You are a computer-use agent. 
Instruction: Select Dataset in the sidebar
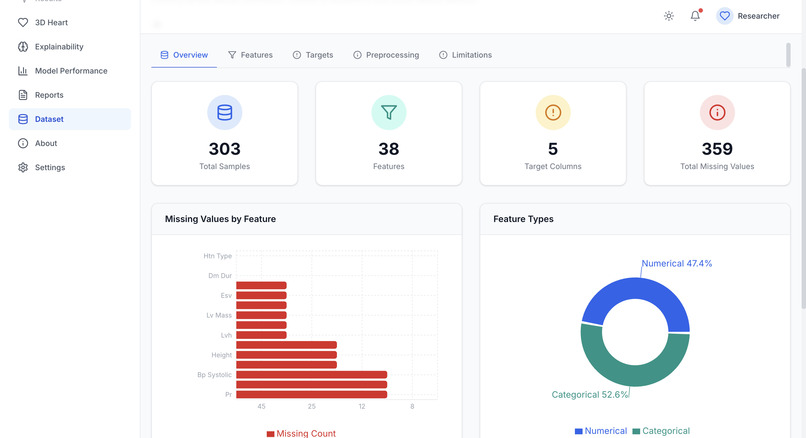click(x=70, y=119)
